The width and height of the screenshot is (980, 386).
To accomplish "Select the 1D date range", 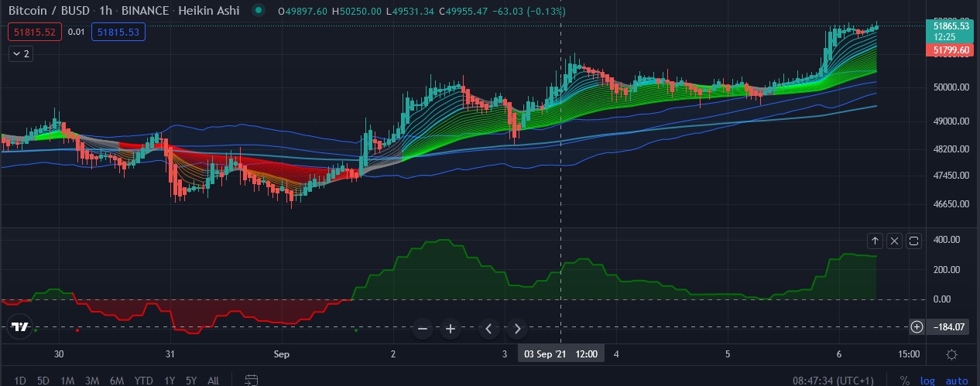I will click(x=21, y=380).
